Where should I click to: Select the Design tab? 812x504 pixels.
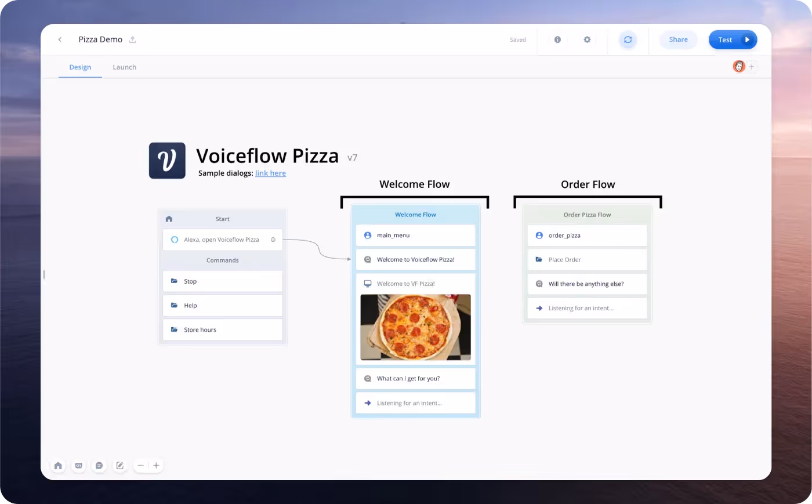click(80, 67)
